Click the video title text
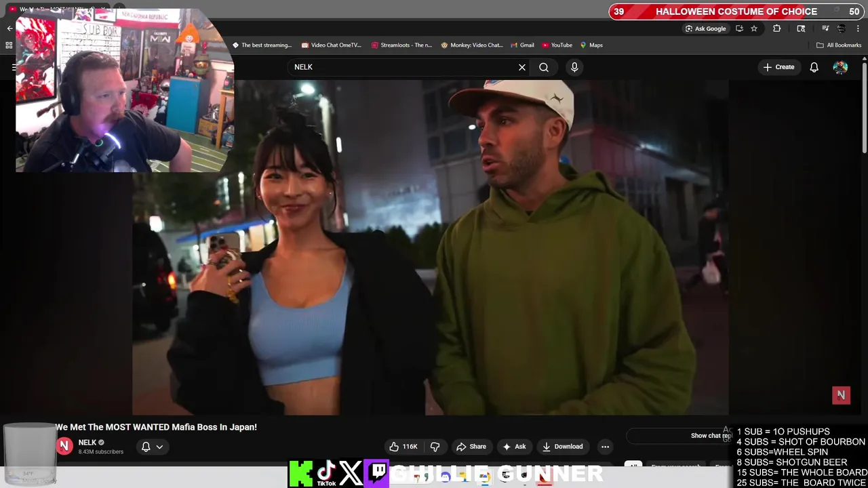 (x=156, y=427)
